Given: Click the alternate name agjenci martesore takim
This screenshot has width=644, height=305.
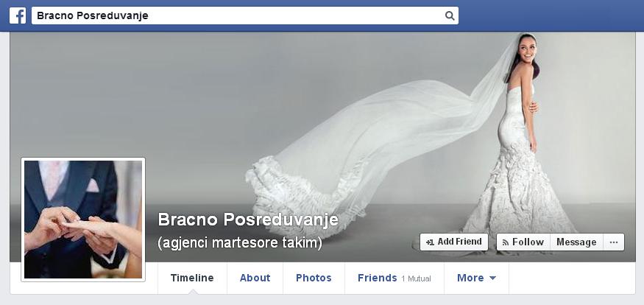Looking at the screenshot, I should point(240,242).
